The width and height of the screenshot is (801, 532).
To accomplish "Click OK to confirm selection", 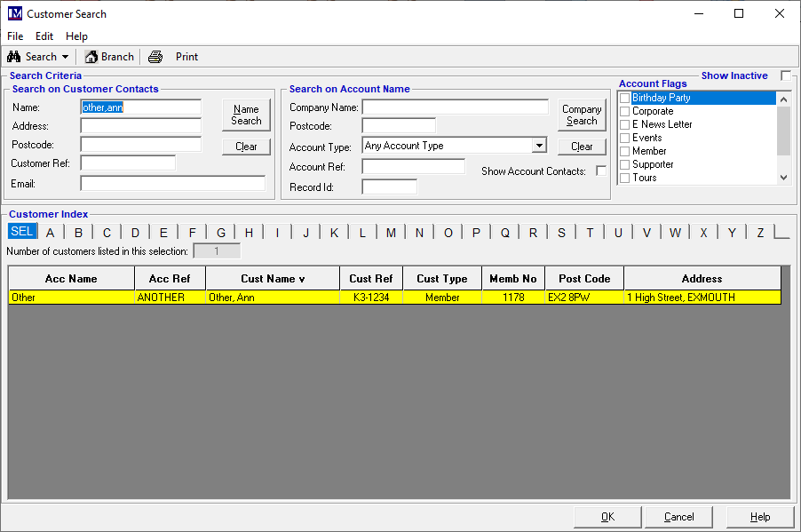I will (607, 517).
